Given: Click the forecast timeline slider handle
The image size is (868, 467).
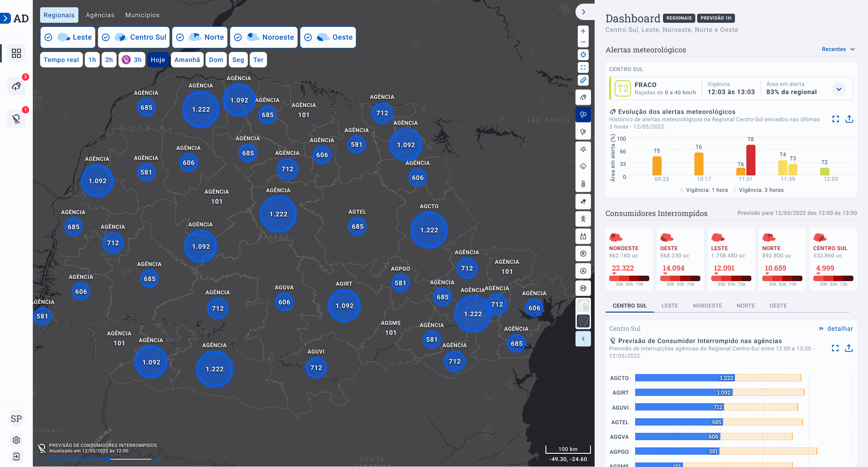Looking at the screenshot, I should (x=108, y=459).
